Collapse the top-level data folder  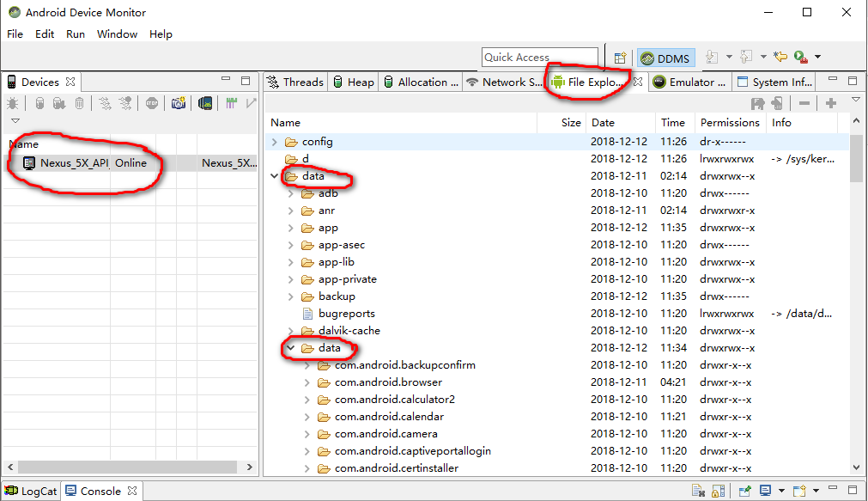click(x=275, y=176)
